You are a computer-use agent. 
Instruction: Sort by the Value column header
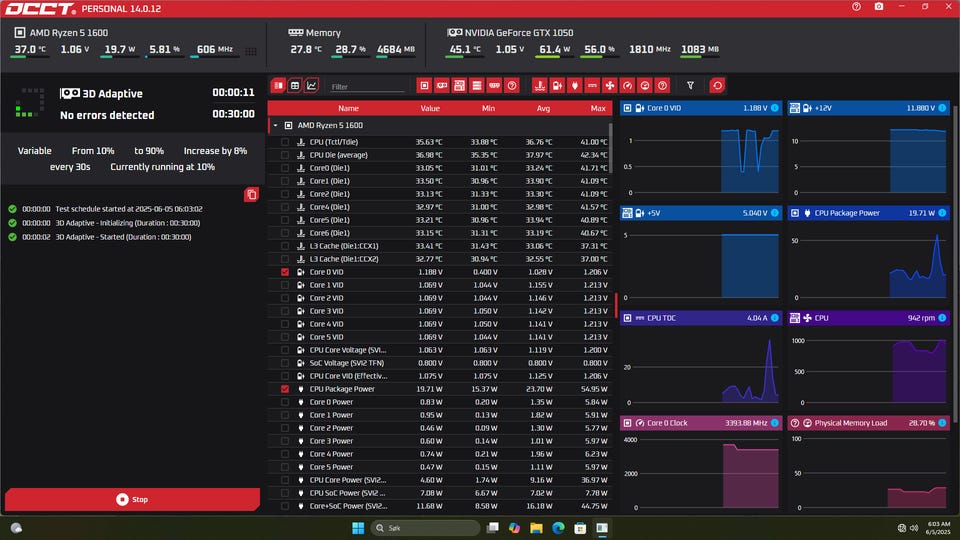[430, 108]
